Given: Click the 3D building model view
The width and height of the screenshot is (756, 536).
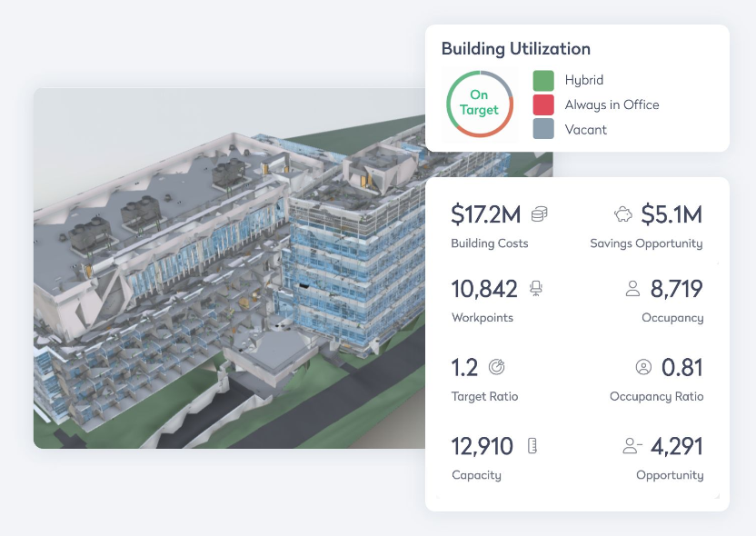Looking at the screenshot, I should point(230,268).
